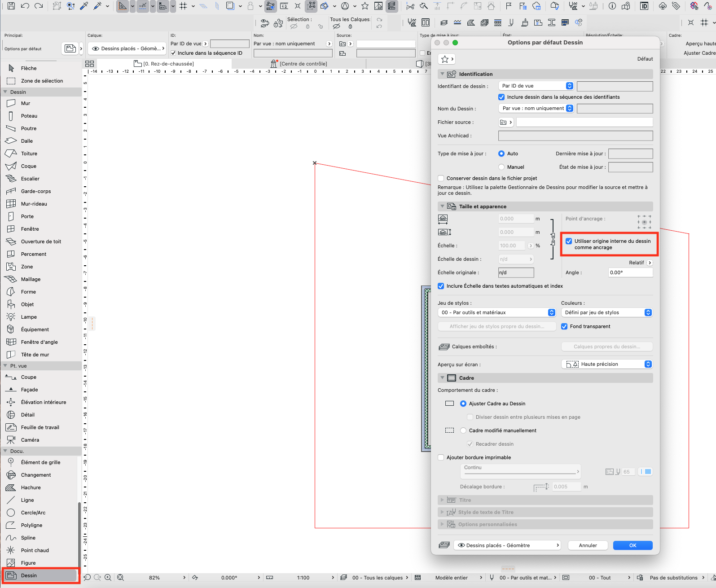This screenshot has height=588, width=716.
Task: Switch to the 0. Rez-de-chaussée tab
Action: (165, 64)
